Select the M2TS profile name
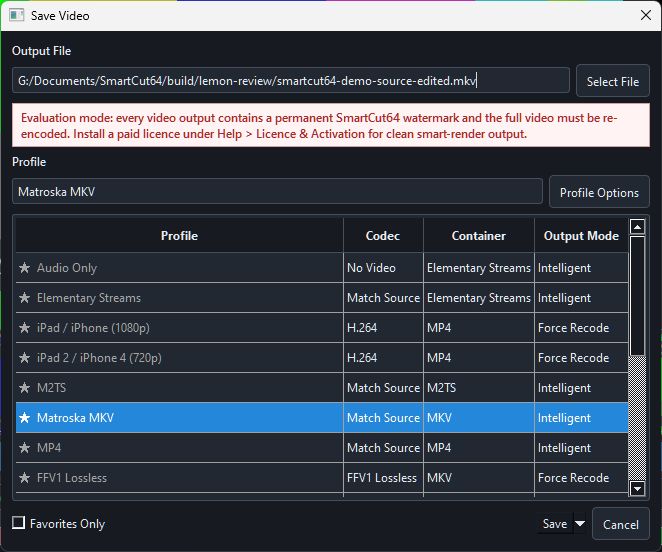 [x=52, y=388]
